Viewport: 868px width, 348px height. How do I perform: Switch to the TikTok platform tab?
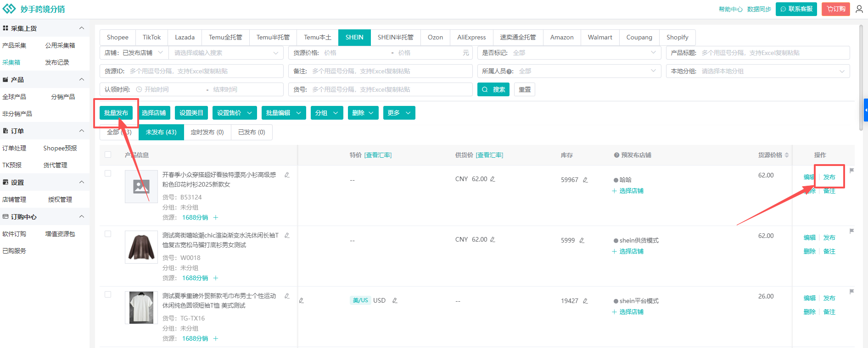pyautogui.click(x=151, y=37)
